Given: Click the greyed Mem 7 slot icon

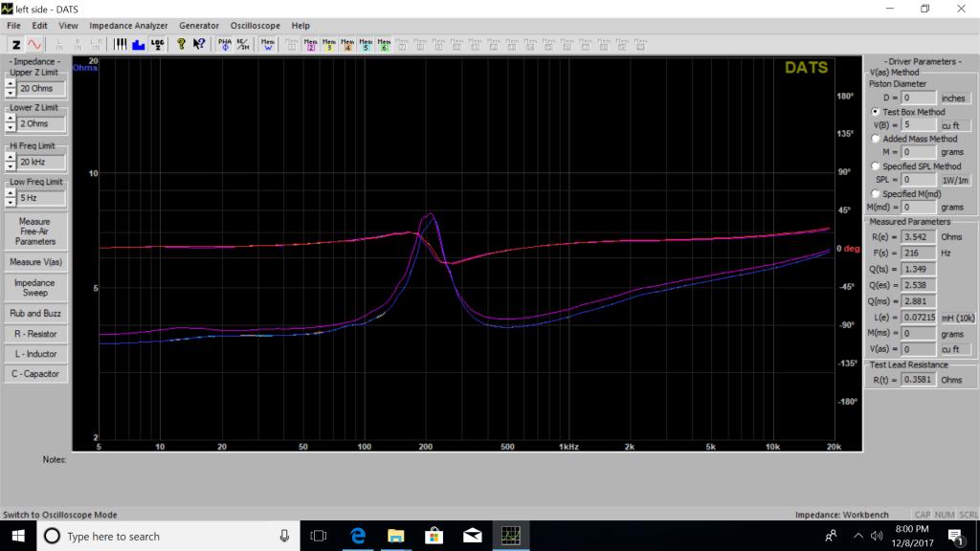Looking at the screenshot, I should [402, 44].
